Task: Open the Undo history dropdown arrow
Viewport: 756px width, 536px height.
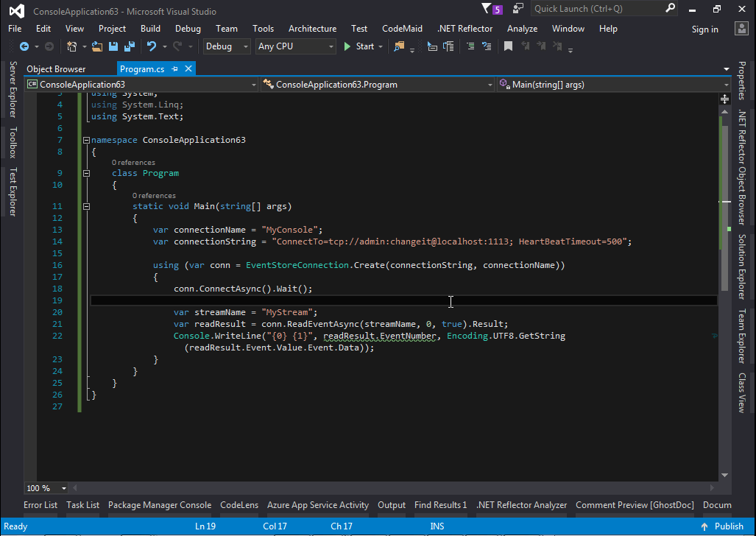Action: pyautogui.click(x=164, y=47)
